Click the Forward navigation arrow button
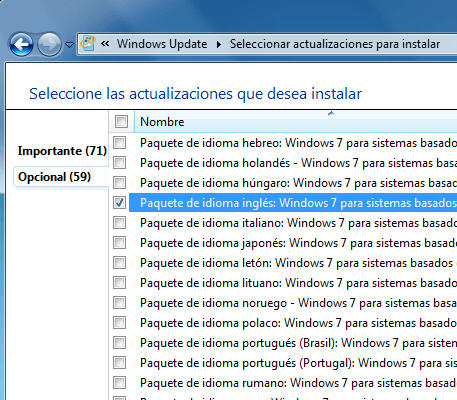The image size is (457, 400). click(x=49, y=44)
